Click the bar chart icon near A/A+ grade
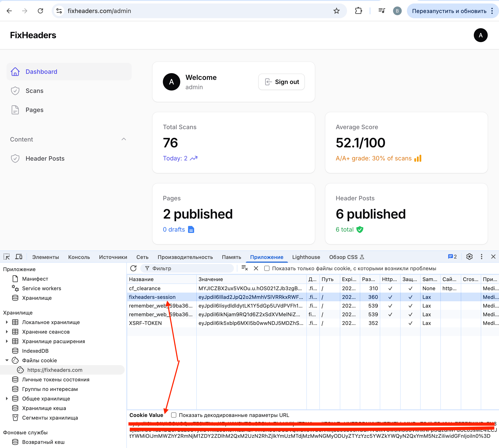The width and height of the screenshot is (499, 448). pos(418,158)
